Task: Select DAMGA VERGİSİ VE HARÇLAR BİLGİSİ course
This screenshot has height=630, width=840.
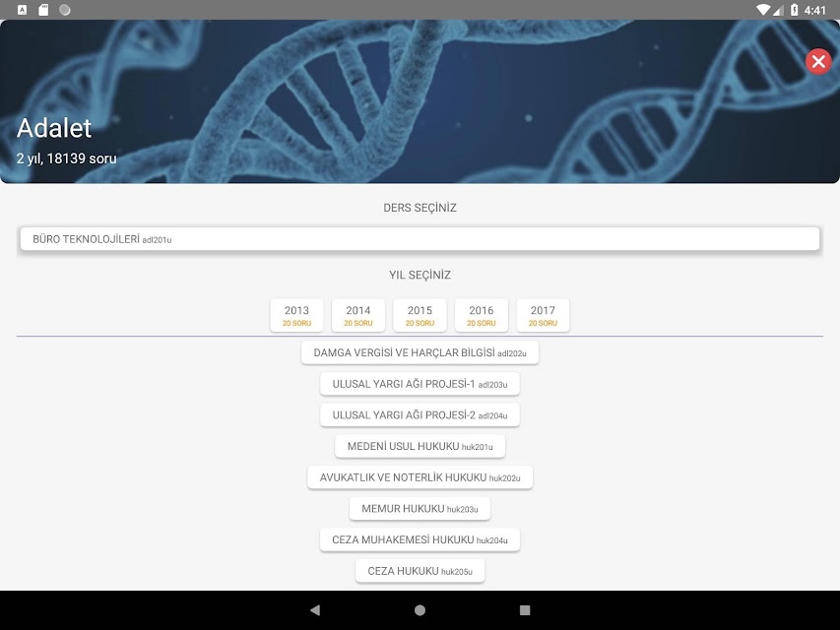Action: click(x=420, y=353)
